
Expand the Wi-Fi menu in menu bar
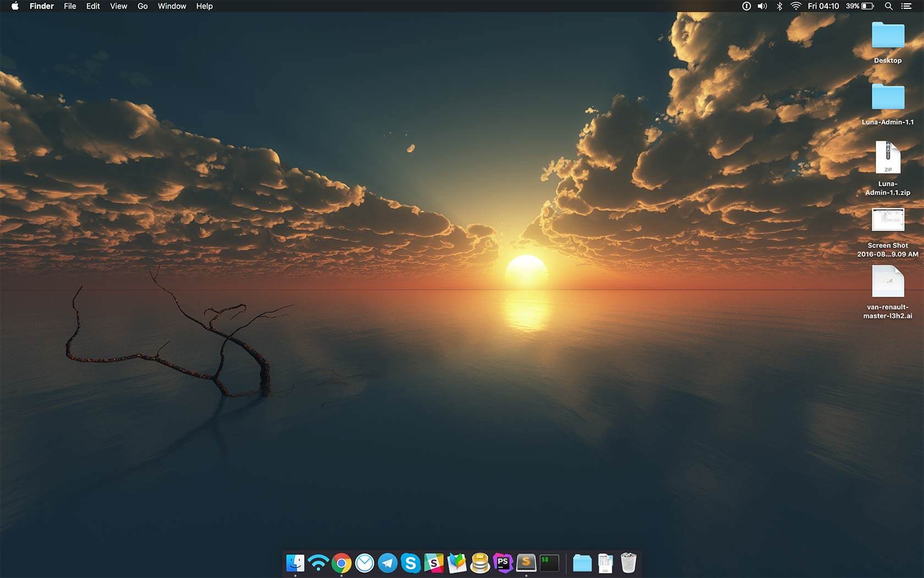(x=796, y=6)
